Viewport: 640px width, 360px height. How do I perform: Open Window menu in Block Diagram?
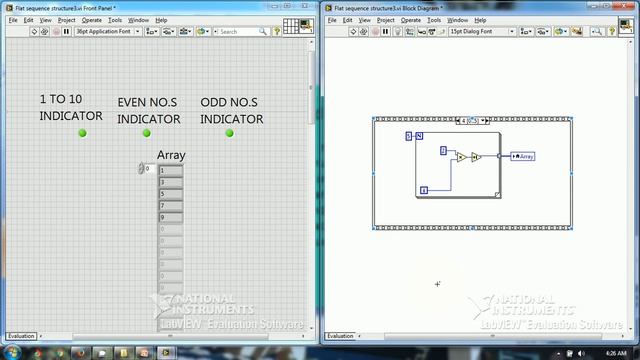458,20
